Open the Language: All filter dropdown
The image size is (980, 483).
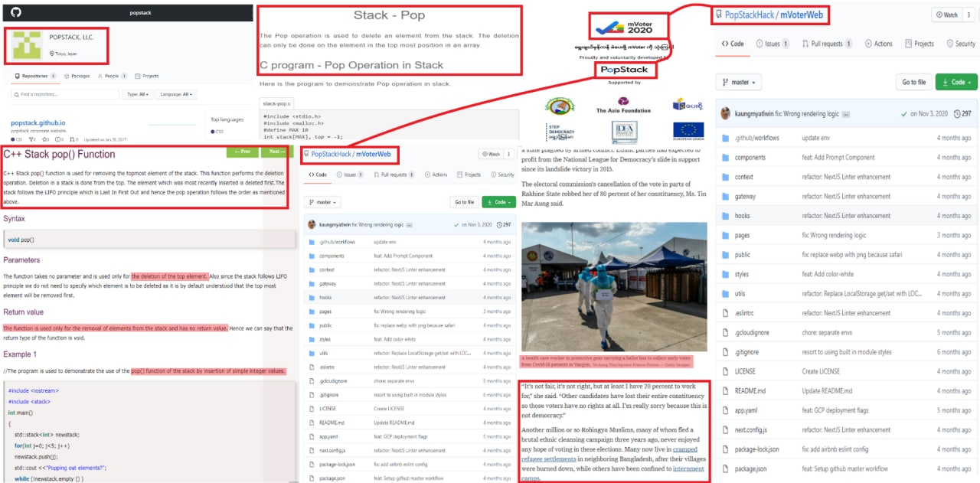tap(178, 94)
